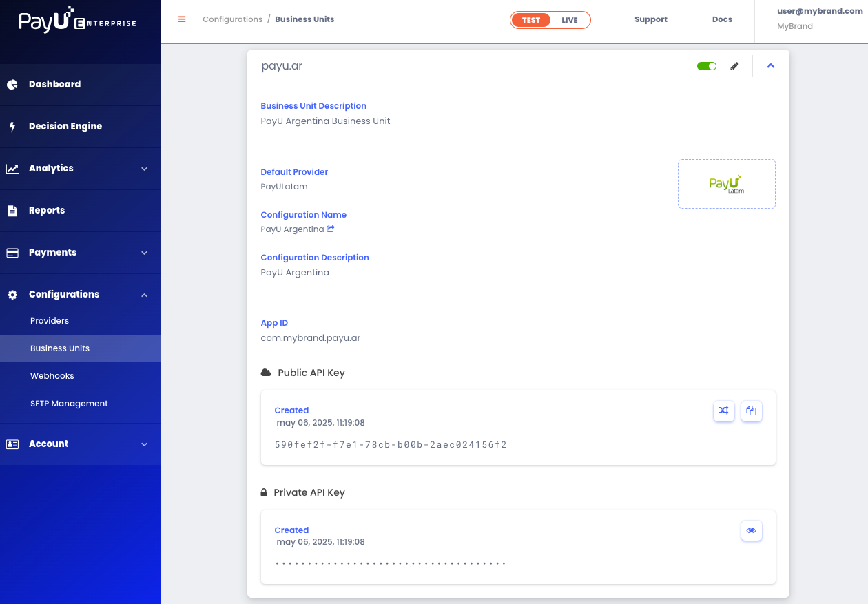Copy the Public API Key to clipboard
The image size is (868, 604).
(x=752, y=411)
